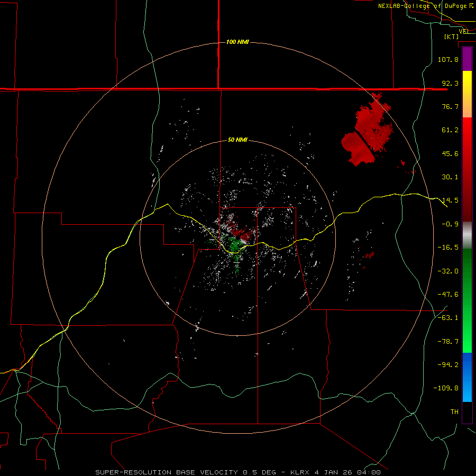This screenshot has height=476, width=476.
Task: Click the purple segment of the color bar
Action: [x=467, y=59]
